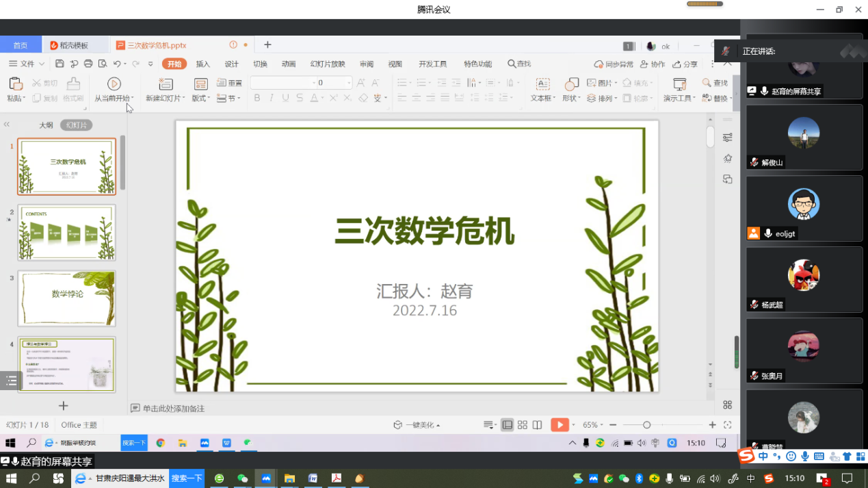The width and height of the screenshot is (868, 488).
Task: Click the Paste (粘贴) clipboard icon
Action: [x=15, y=84]
